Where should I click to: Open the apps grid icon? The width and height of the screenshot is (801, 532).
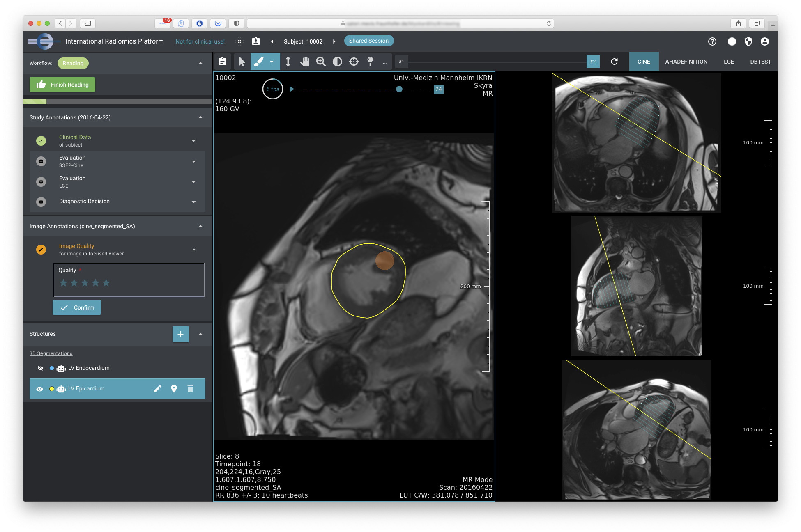click(239, 41)
